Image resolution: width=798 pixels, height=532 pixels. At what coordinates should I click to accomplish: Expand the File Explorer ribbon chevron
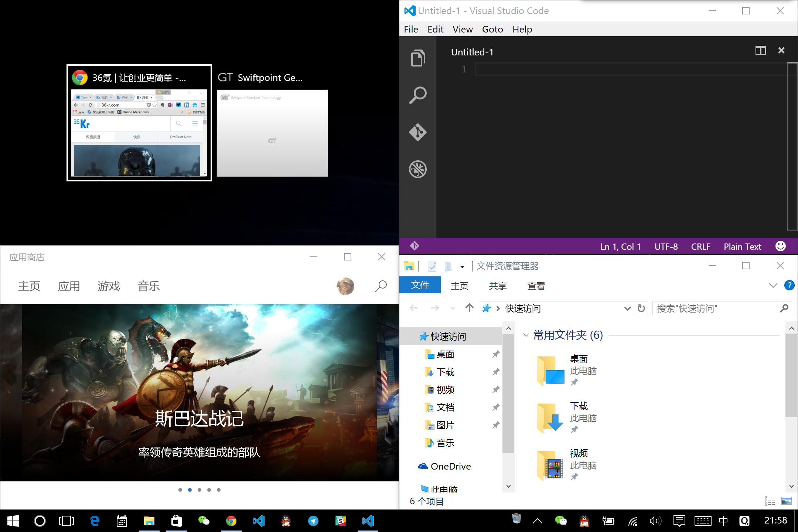click(773, 285)
